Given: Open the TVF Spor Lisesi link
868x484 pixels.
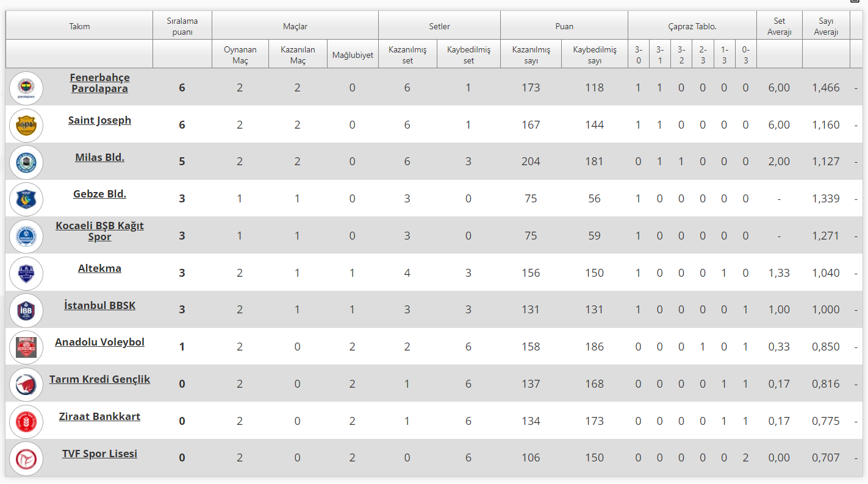Looking at the screenshot, I should point(99,454).
